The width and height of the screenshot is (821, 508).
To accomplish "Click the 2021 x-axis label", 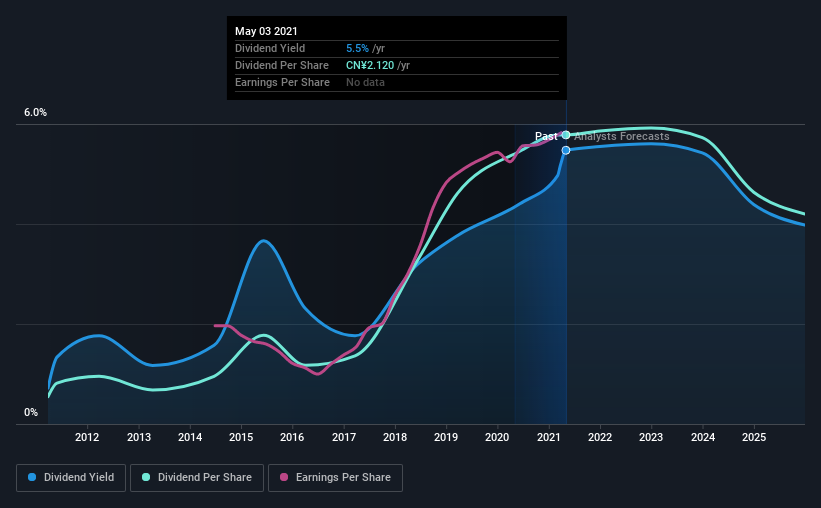I will [549, 437].
